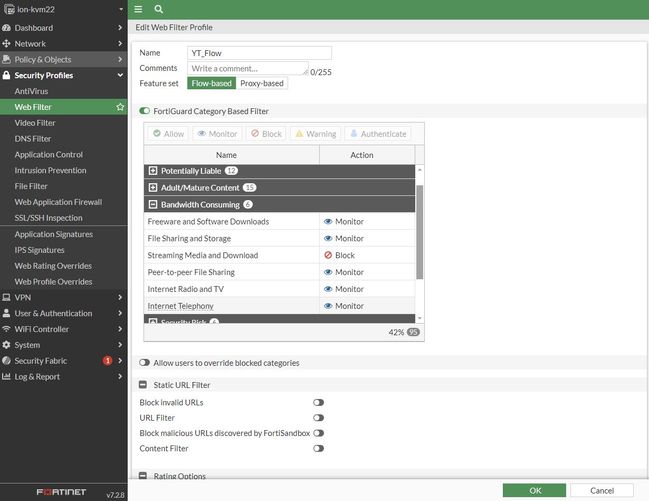This screenshot has height=501, width=649.
Task: Click the Block icon for Streaming Media row
Action: 328,255
